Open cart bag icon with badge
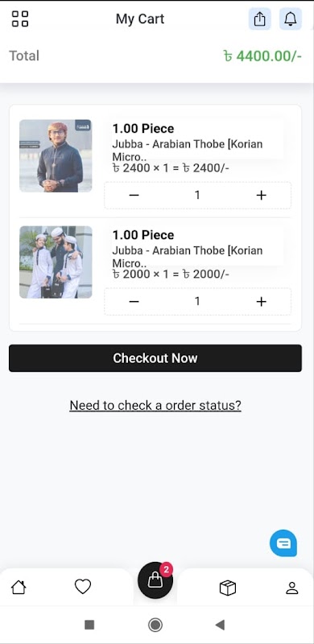Image resolution: width=314 pixels, height=644 pixels. [155, 580]
